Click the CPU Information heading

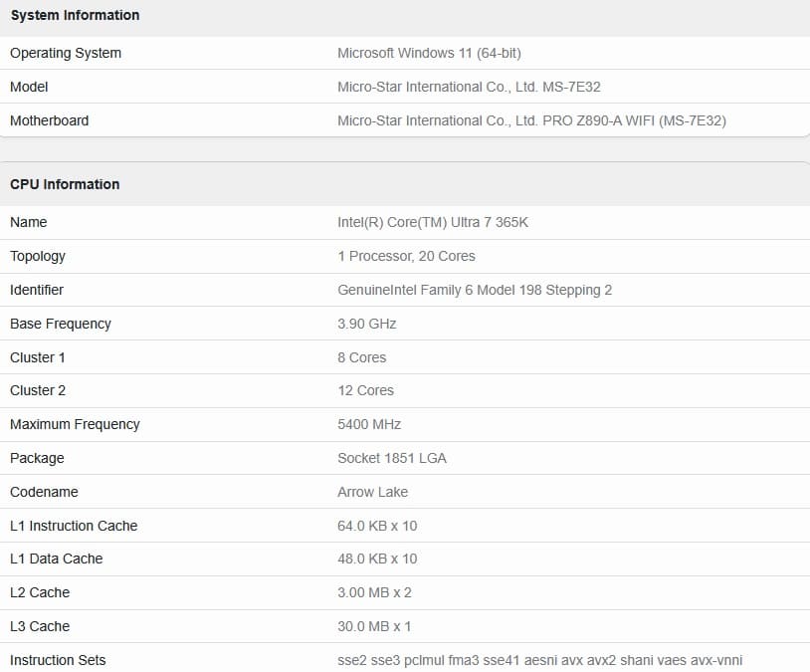tap(65, 184)
